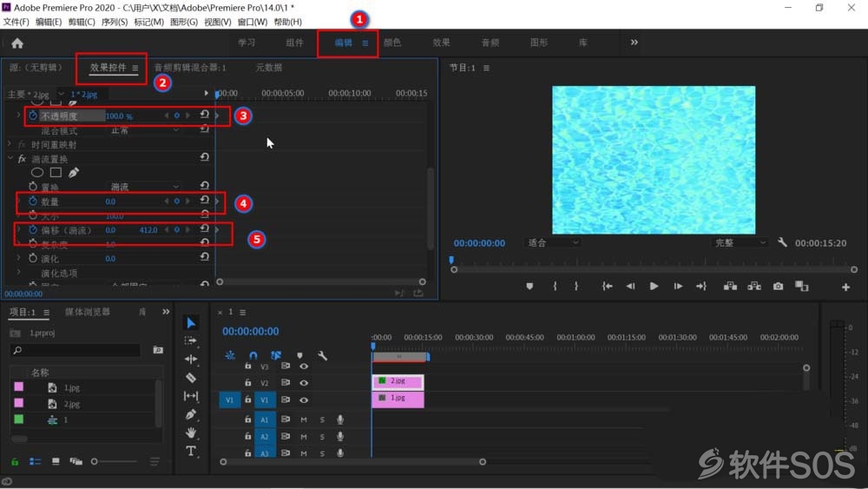
Task: Open the 文件(F) menu
Action: tap(16, 22)
